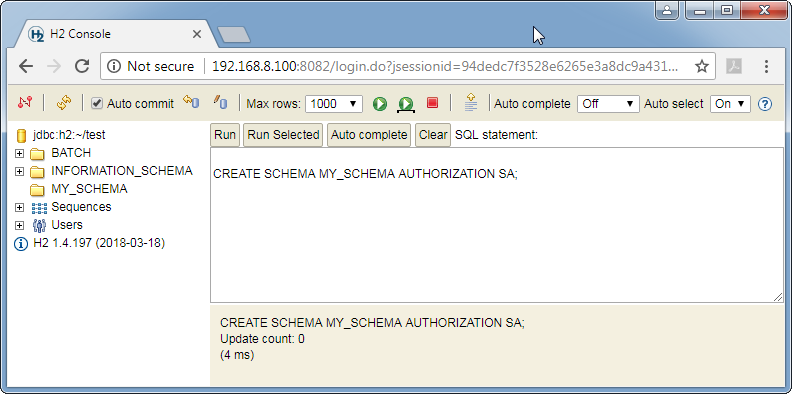Click the green Run statement icon
The width and height of the screenshot is (792, 394).
[x=380, y=104]
